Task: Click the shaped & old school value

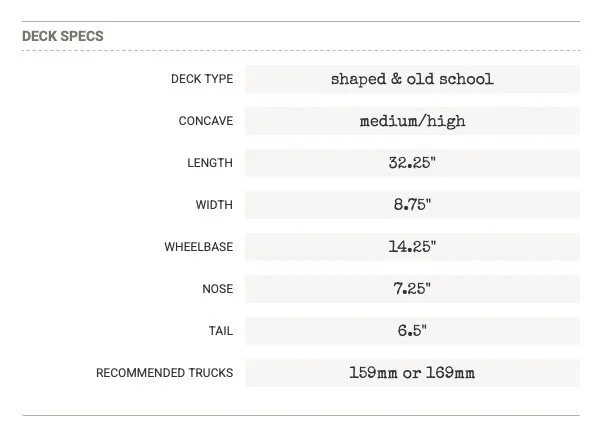Action: [412, 79]
